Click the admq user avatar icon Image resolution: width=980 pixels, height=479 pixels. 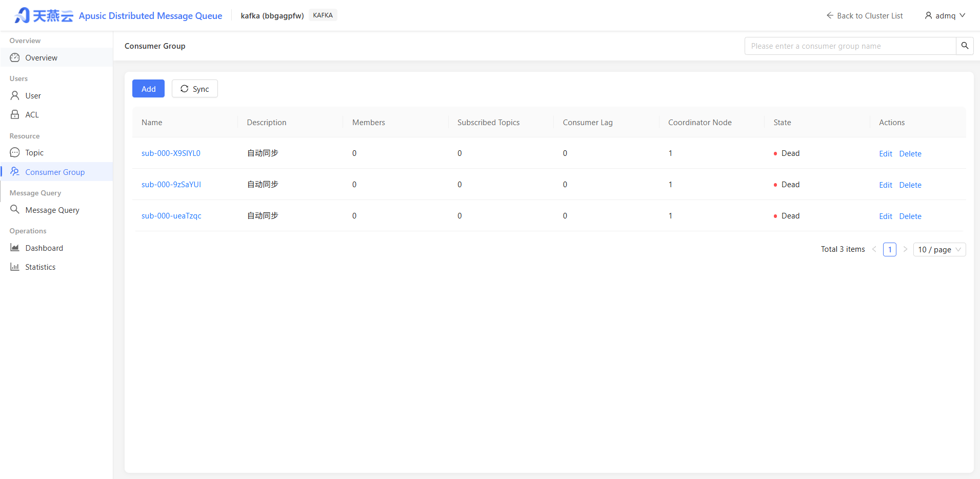pos(928,15)
